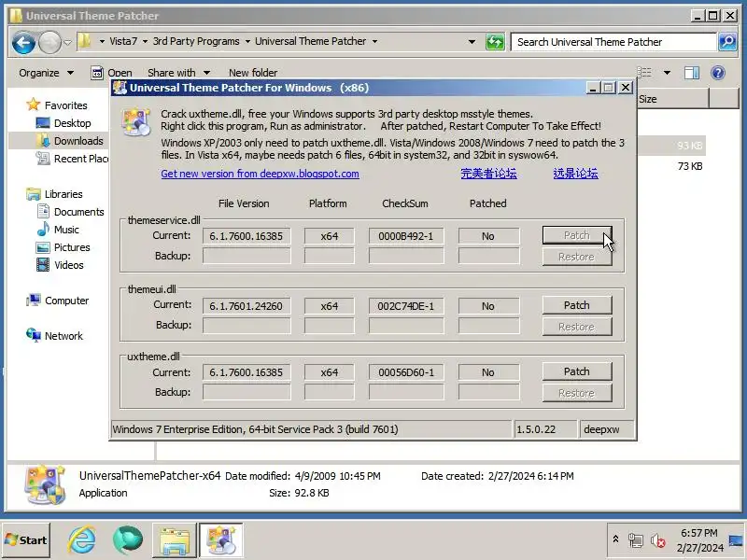Open the Organize menu
Screen dimensions: 747x560
click(x=46, y=73)
